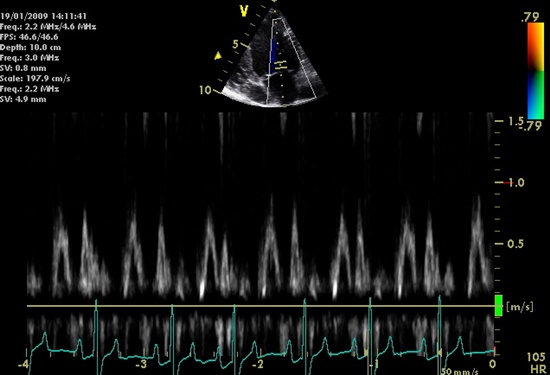Click the -2 time axis marker
Image resolution: width=550 pixels, height=375 pixels.
(258, 364)
